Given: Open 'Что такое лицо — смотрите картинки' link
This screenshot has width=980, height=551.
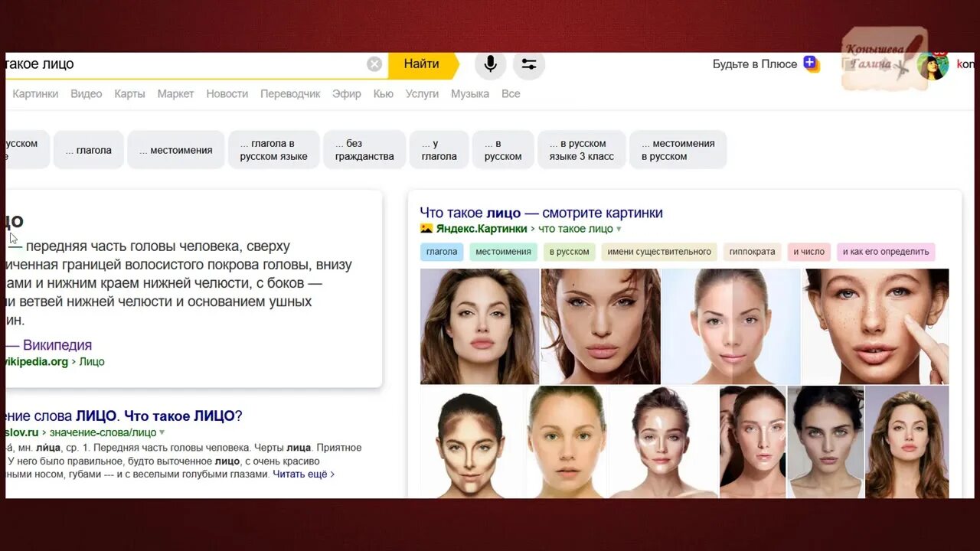Looking at the screenshot, I should click(541, 213).
